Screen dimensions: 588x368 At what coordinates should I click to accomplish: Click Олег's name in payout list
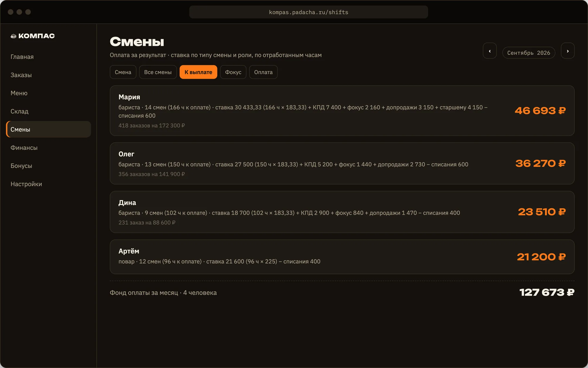click(126, 154)
